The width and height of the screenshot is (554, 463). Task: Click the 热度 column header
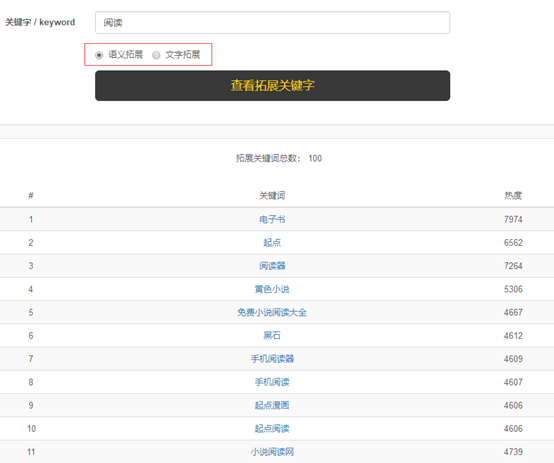[x=513, y=195]
